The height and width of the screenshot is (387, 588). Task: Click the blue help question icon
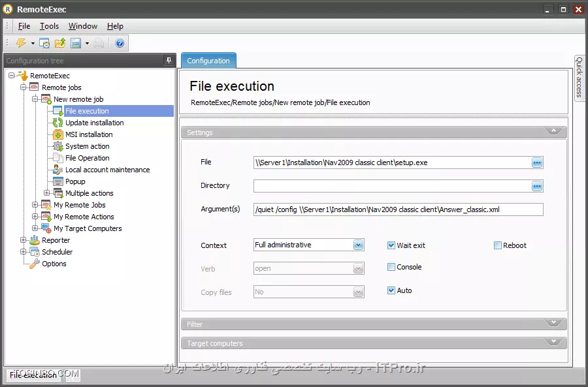point(120,43)
